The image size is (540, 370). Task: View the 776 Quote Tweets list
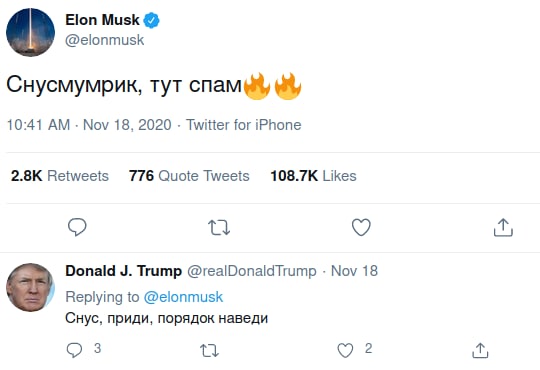189,176
